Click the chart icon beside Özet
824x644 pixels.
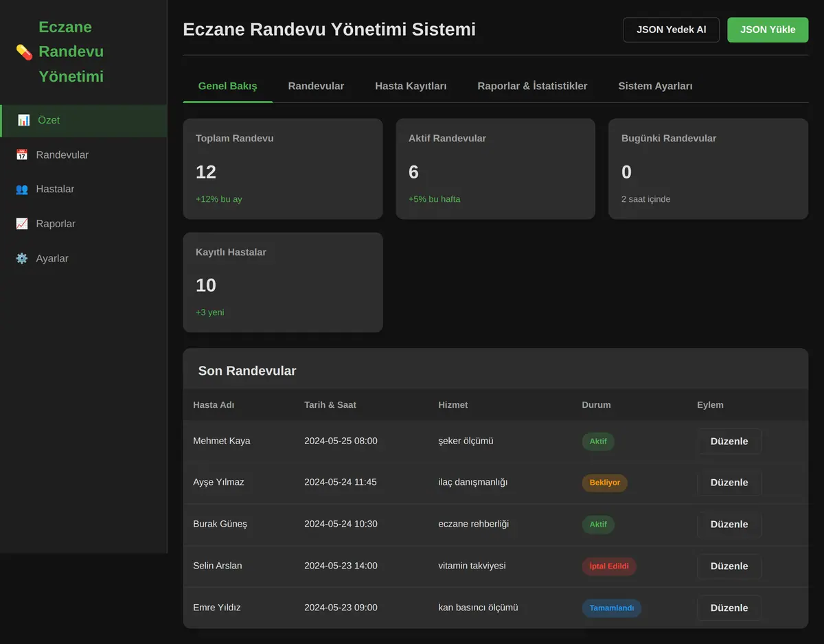(23, 120)
